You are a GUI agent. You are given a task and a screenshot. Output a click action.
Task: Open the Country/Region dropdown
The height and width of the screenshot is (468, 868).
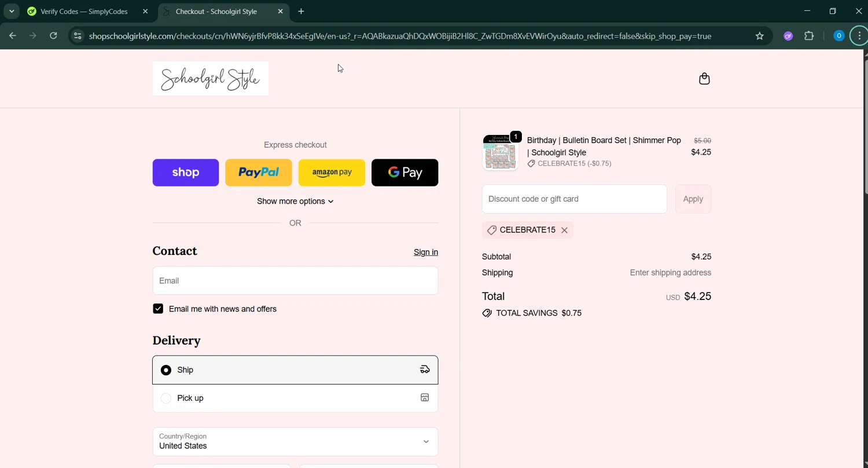coord(295,441)
